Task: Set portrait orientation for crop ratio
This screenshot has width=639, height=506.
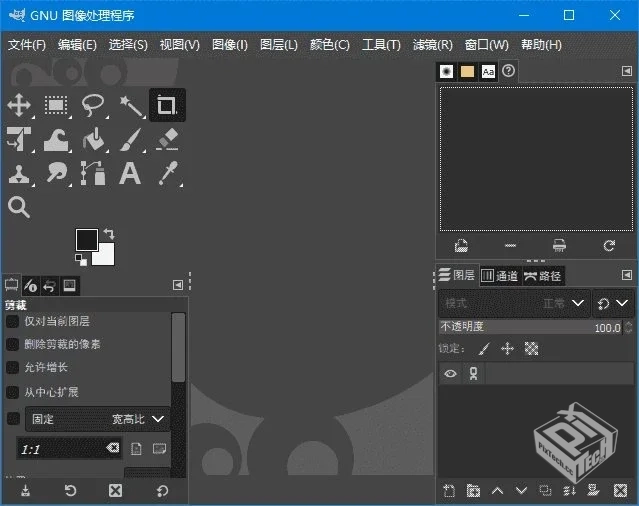Action: tap(136, 449)
